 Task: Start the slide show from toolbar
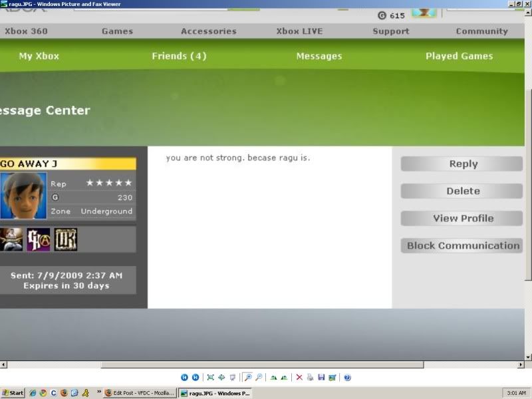click(x=233, y=377)
